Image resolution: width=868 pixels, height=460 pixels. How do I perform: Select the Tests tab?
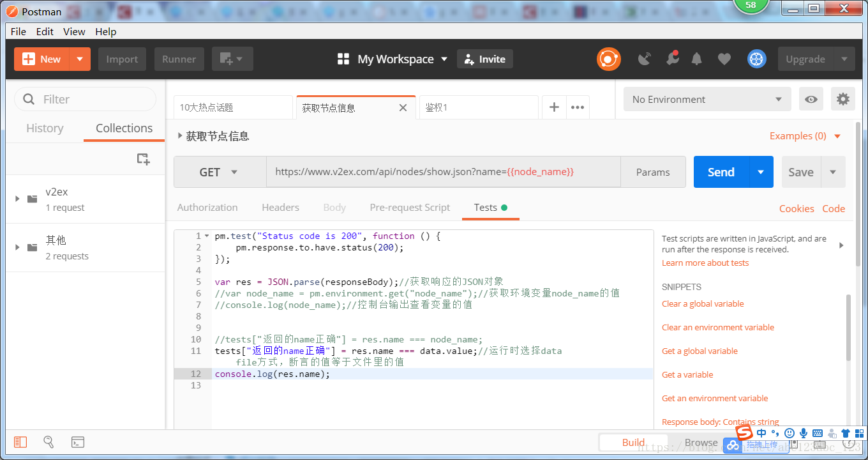[x=490, y=207]
